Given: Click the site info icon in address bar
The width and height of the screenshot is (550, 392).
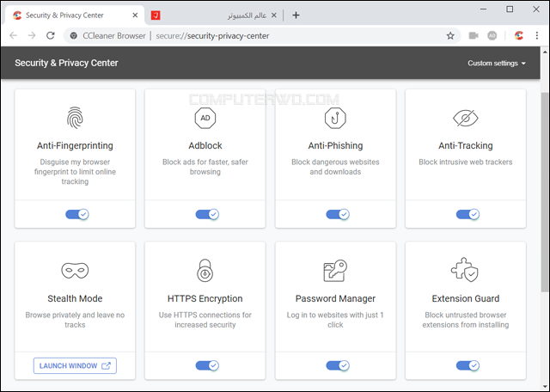Looking at the screenshot, I should click(74, 35).
